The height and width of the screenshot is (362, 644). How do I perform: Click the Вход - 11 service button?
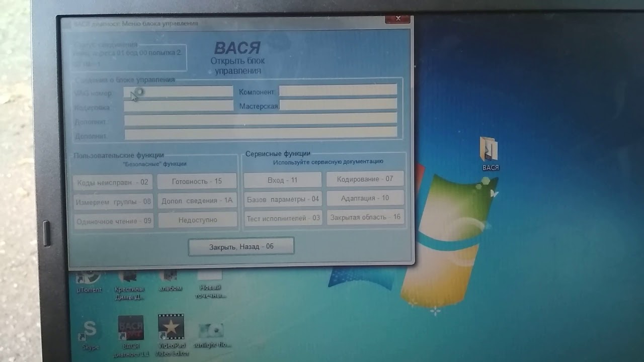[x=282, y=180]
